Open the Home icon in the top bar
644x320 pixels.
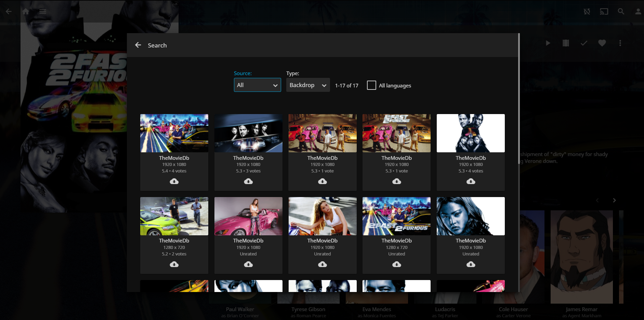(x=26, y=11)
